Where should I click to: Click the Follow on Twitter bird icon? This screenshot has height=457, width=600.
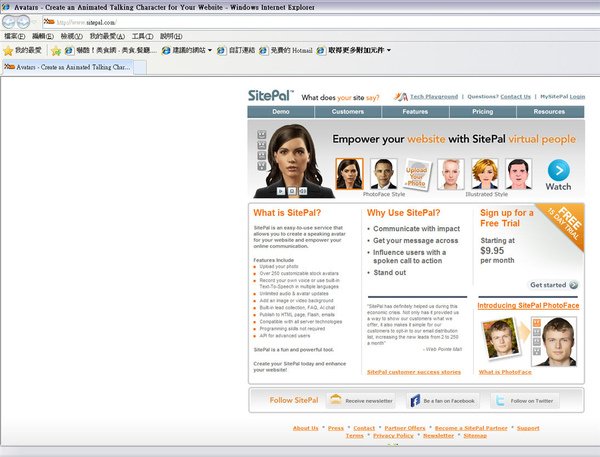[x=500, y=401]
